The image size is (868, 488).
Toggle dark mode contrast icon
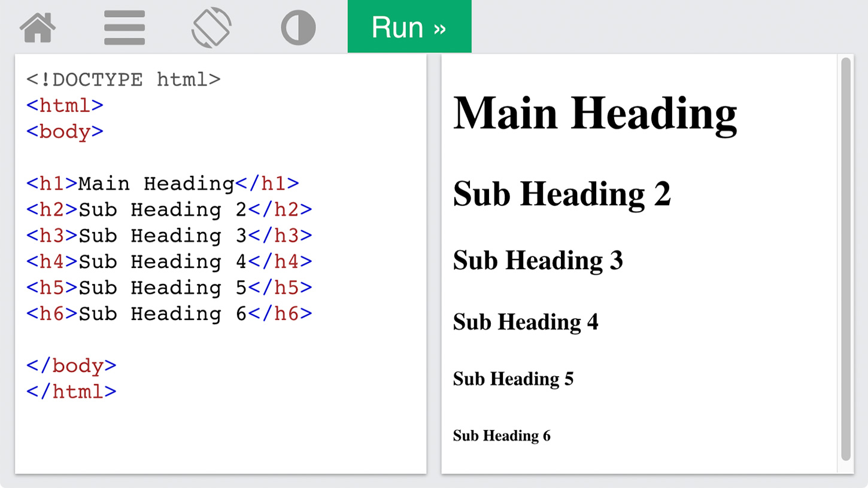point(298,28)
